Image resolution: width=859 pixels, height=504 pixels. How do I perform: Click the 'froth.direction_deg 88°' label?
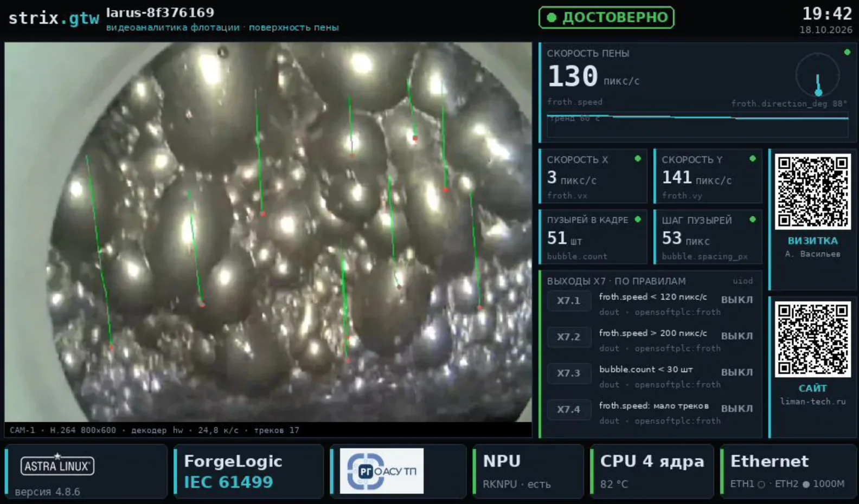pos(789,104)
